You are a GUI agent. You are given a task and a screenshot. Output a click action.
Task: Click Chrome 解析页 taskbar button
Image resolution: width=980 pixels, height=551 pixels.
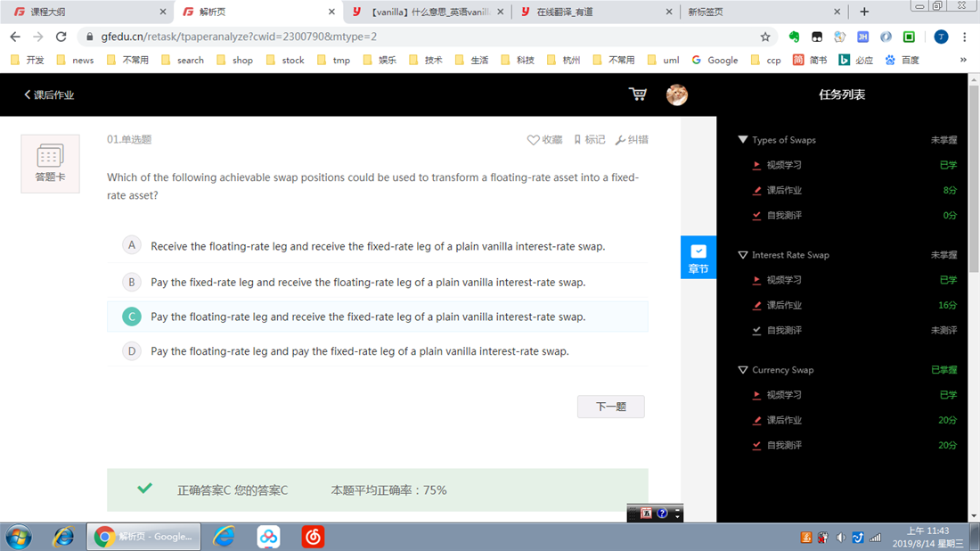tap(143, 537)
